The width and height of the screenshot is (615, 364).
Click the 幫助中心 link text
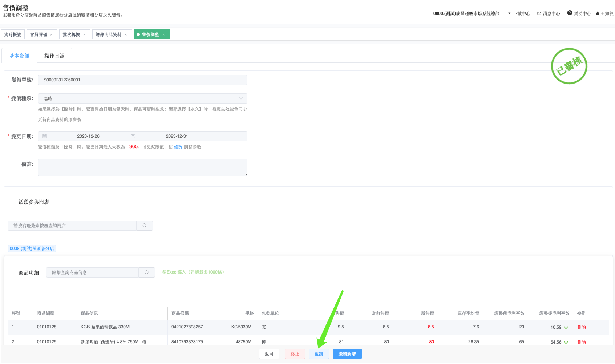pos(583,13)
